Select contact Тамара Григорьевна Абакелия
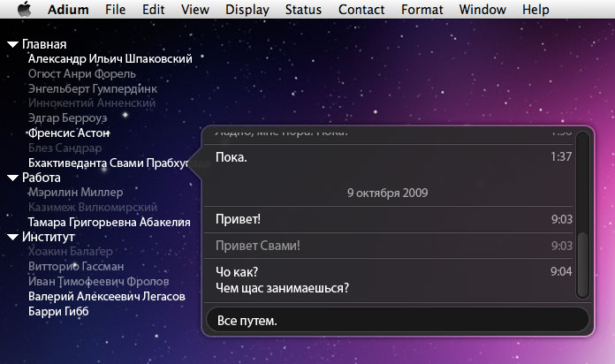This screenshot has height=364, width=615. 109,223
